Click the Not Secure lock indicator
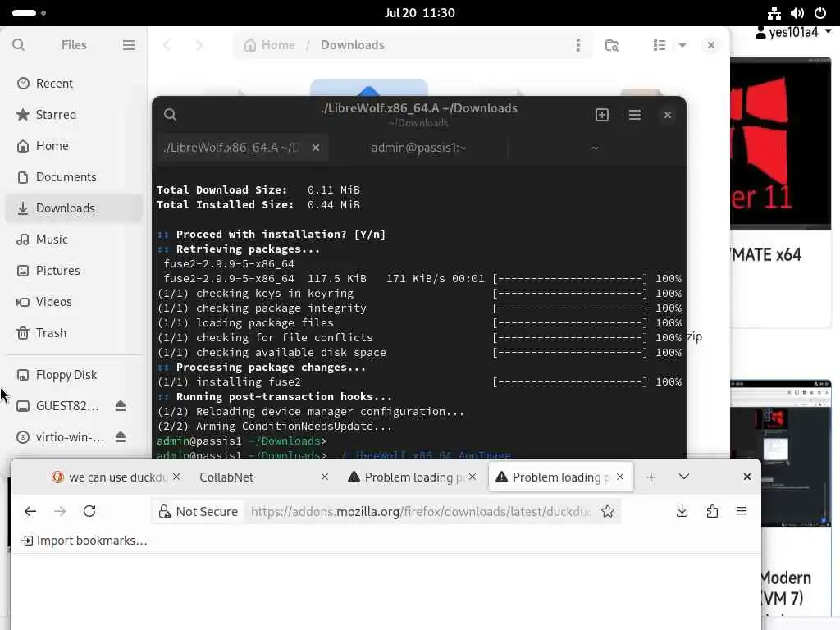840x630 pixels. point(199,512)
